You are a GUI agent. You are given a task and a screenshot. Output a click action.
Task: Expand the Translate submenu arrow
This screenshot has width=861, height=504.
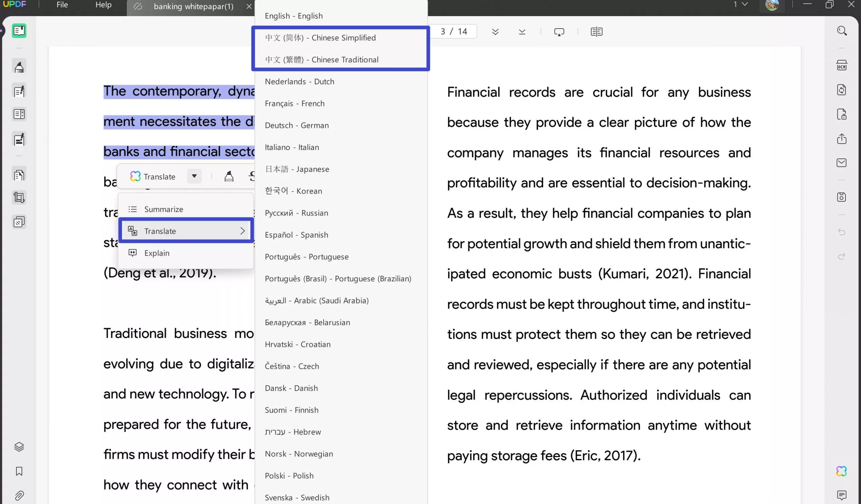coord(242,231)
